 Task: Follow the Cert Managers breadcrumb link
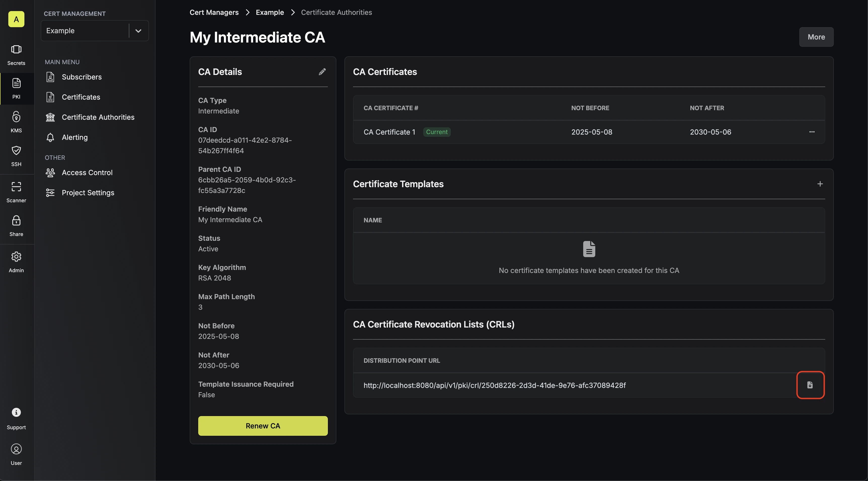pos(214,12)
